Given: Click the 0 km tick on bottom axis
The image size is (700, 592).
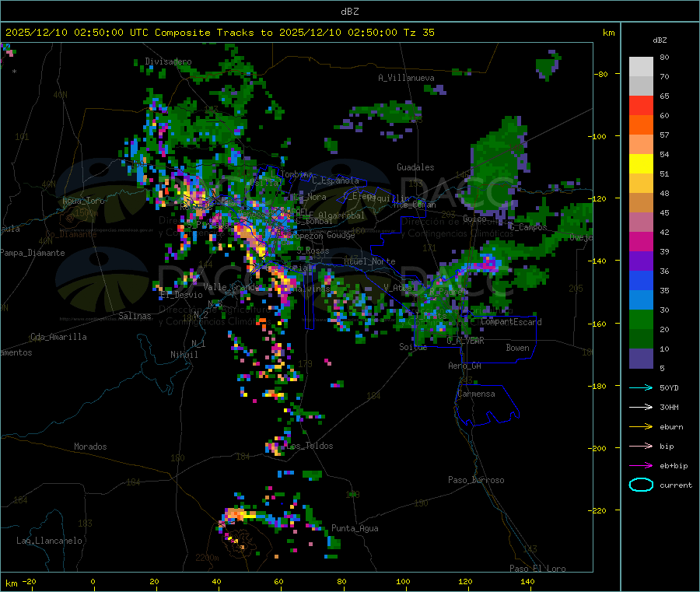Looking at the screenshot, I should [93, 581].
